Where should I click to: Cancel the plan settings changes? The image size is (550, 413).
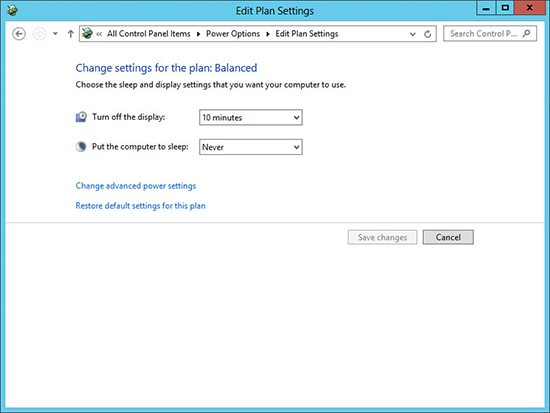point(448,237)
